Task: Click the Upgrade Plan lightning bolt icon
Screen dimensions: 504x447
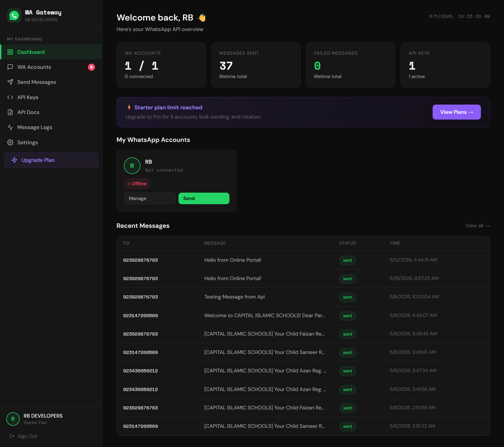Action: [14, 160]
